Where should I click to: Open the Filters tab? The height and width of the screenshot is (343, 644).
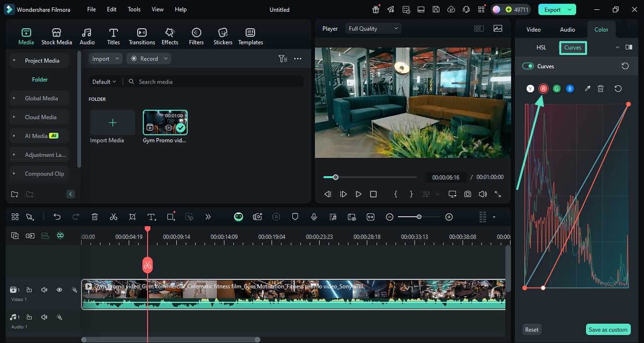tap(196, 36)
